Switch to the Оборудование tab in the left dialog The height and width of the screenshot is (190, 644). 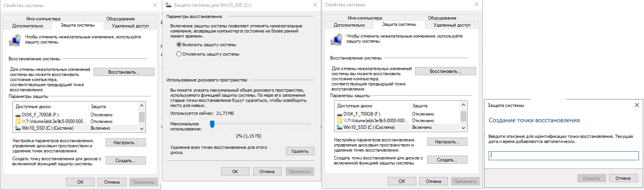click(120, 19)
